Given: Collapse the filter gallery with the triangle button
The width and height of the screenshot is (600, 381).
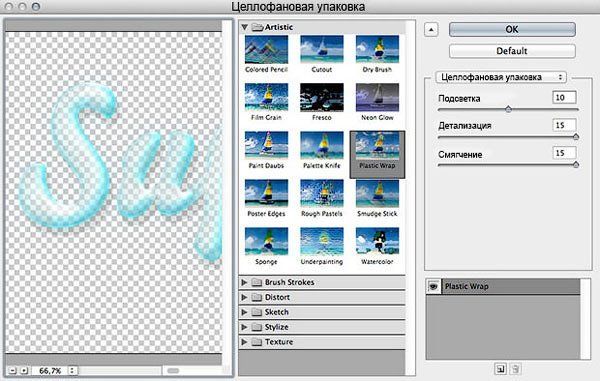Looking at the screenshot, I should [x=431, y=29].
